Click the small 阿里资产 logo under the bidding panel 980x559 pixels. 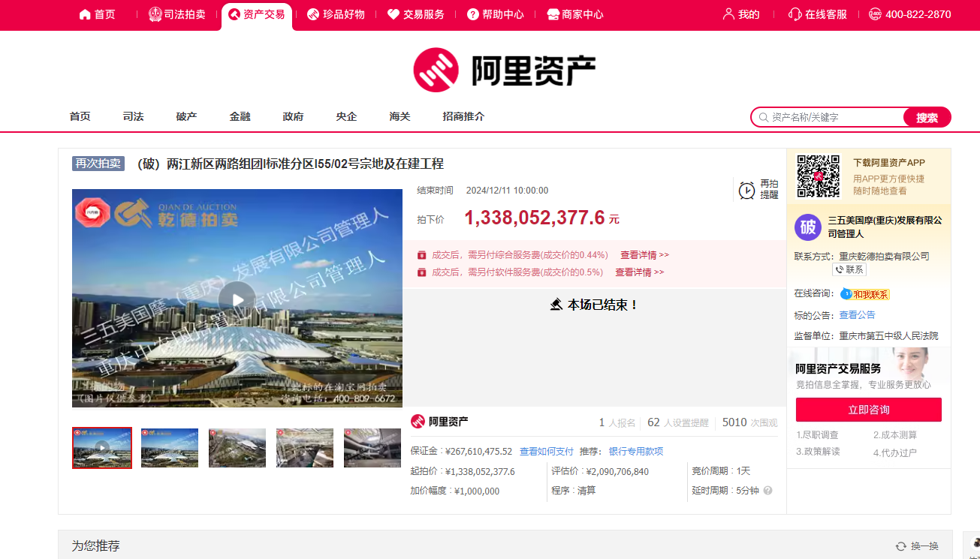[439, 421]
